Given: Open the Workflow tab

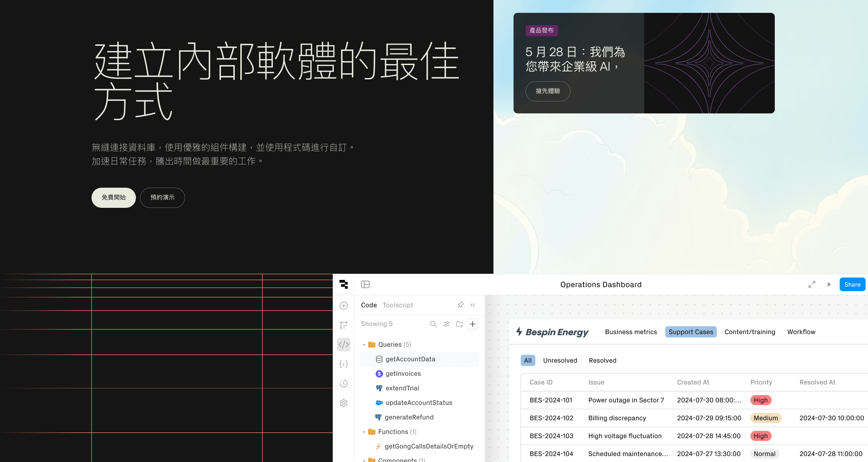Looking at the screenshot, I should click(801, 332).
